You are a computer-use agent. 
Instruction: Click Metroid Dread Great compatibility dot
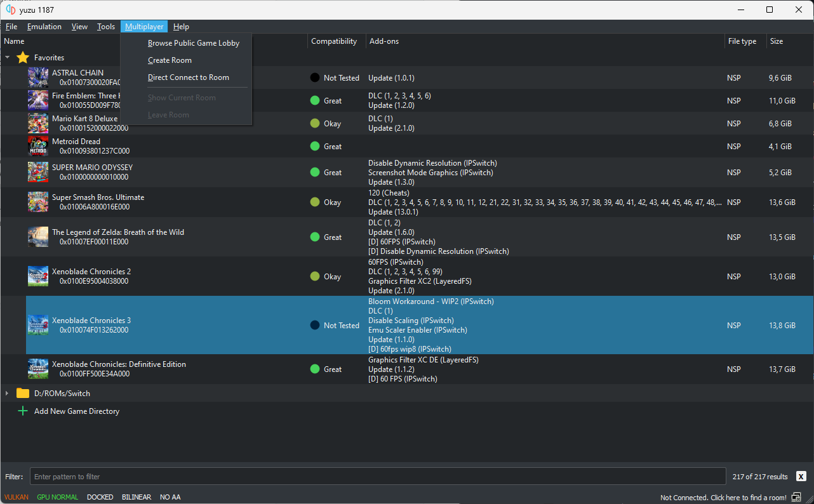coord(315,146)
